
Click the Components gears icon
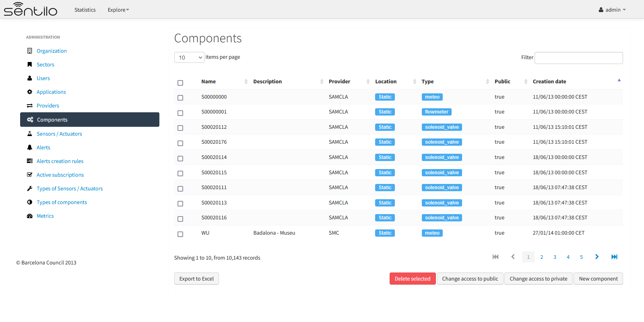[30, 120]
